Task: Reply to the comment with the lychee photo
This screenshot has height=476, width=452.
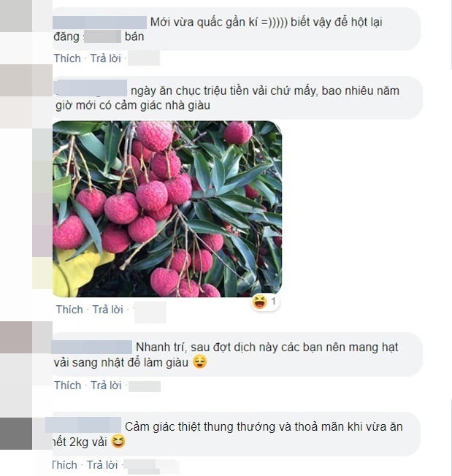Action: coord(108,310)
